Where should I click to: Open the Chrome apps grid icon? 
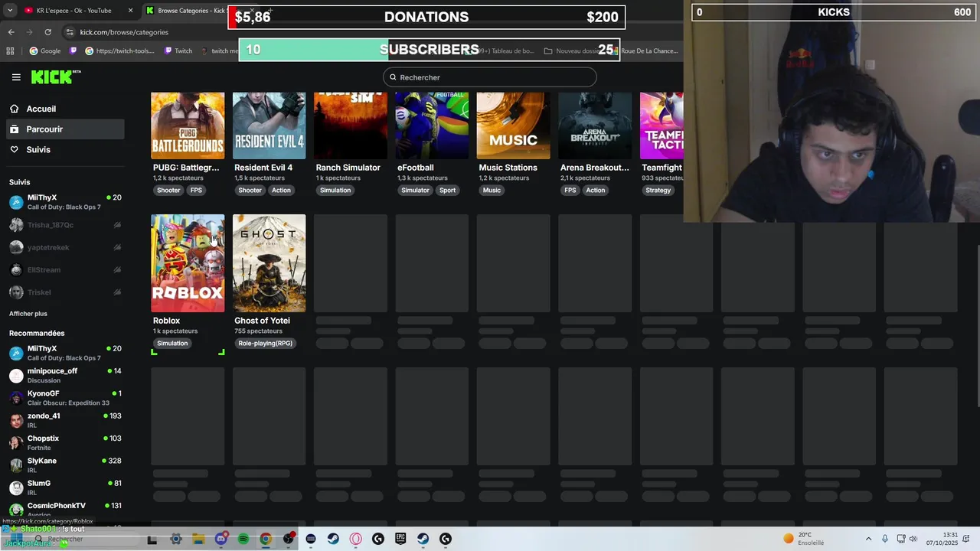(x=10, y=51)
